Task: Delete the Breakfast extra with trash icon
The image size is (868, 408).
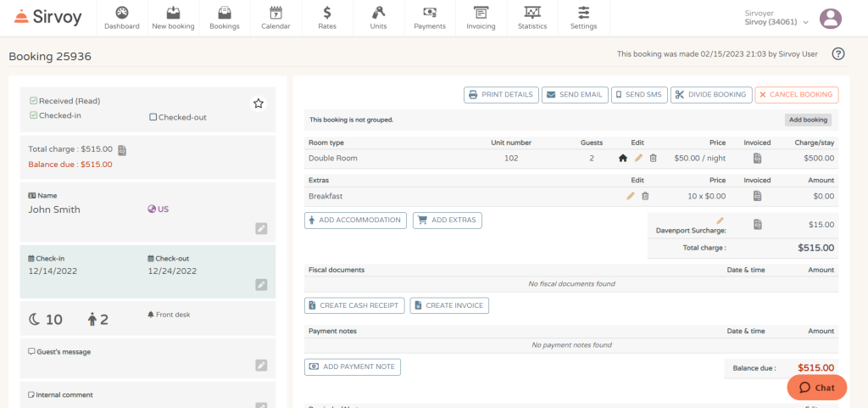Action: 645,196
